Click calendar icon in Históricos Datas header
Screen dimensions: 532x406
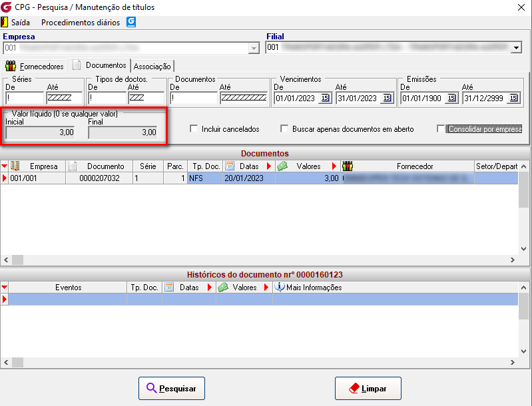169,288
